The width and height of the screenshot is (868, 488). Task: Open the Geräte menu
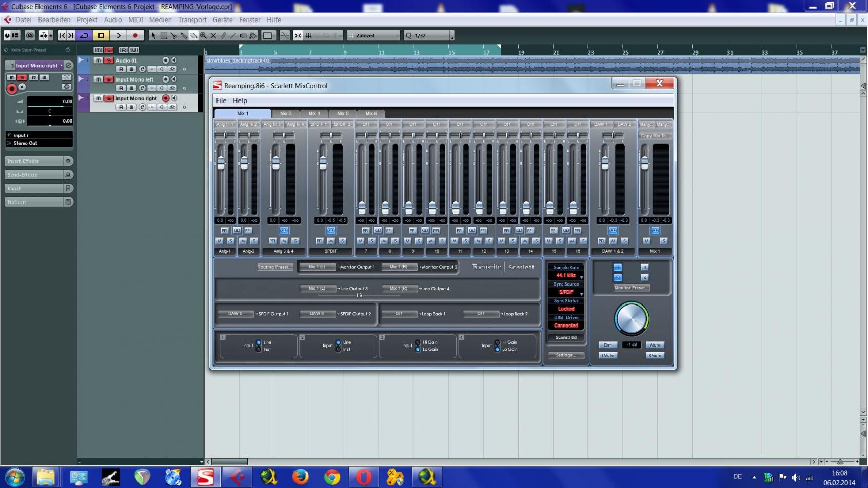pyautogui.click(x=223, y=19)
